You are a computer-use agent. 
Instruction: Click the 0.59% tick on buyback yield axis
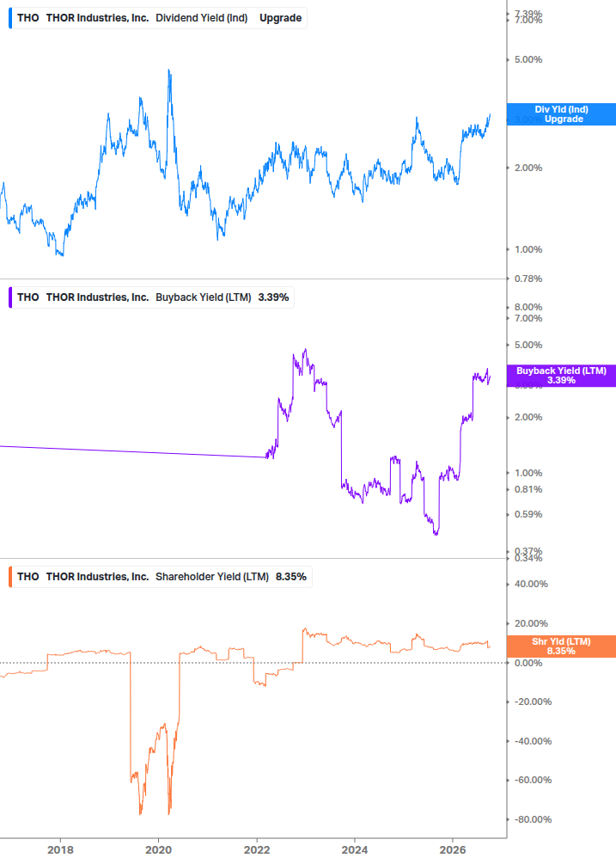coord(528,515)
